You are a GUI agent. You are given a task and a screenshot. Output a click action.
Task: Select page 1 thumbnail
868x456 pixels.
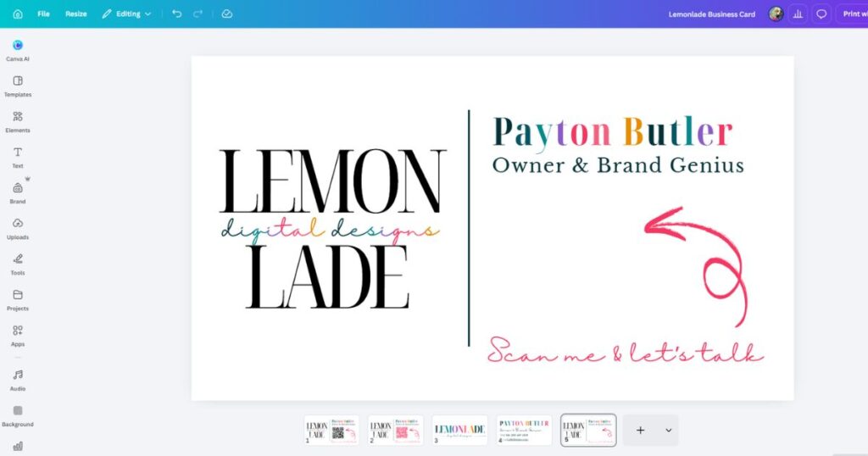331,430
